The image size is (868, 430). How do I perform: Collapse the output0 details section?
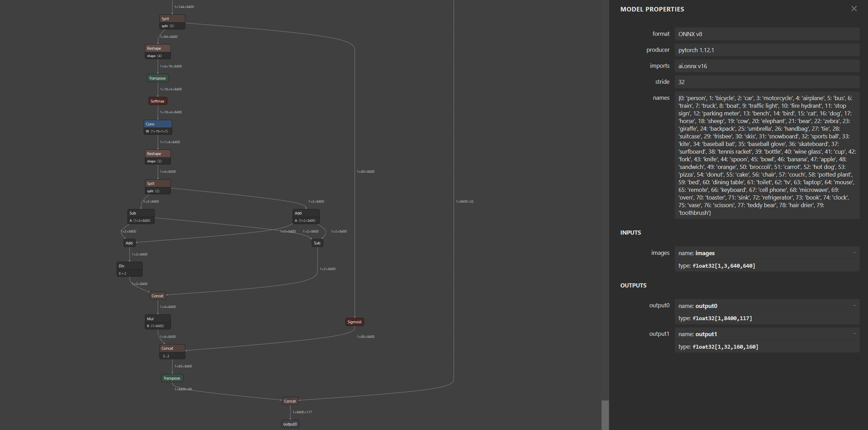[854, 306]
